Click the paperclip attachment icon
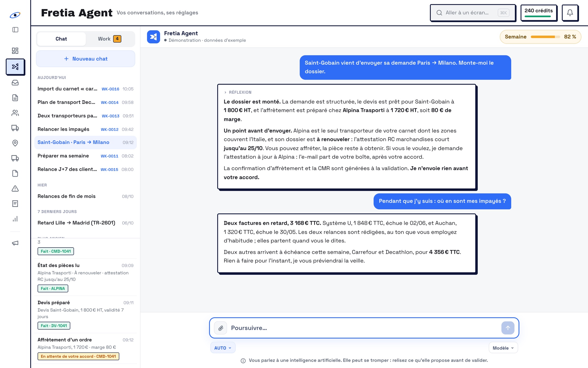 220,328
